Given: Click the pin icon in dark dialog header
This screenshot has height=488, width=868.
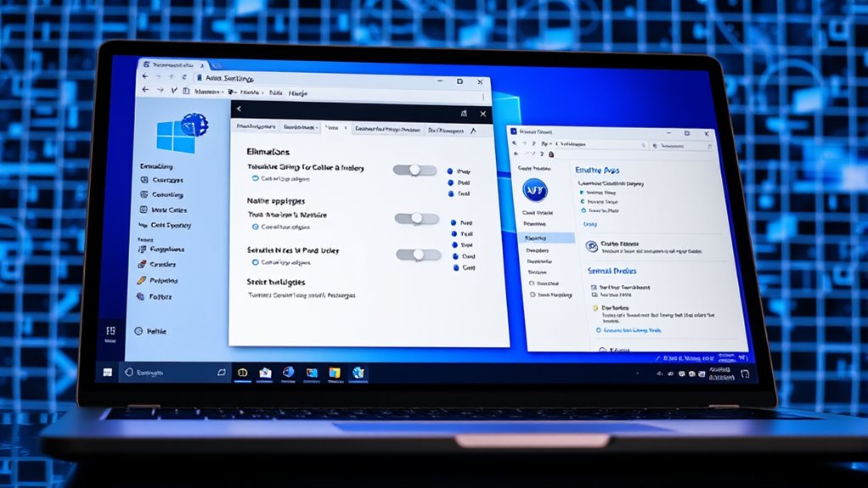Looking at the screenshot, I should (x=463, y=111).
